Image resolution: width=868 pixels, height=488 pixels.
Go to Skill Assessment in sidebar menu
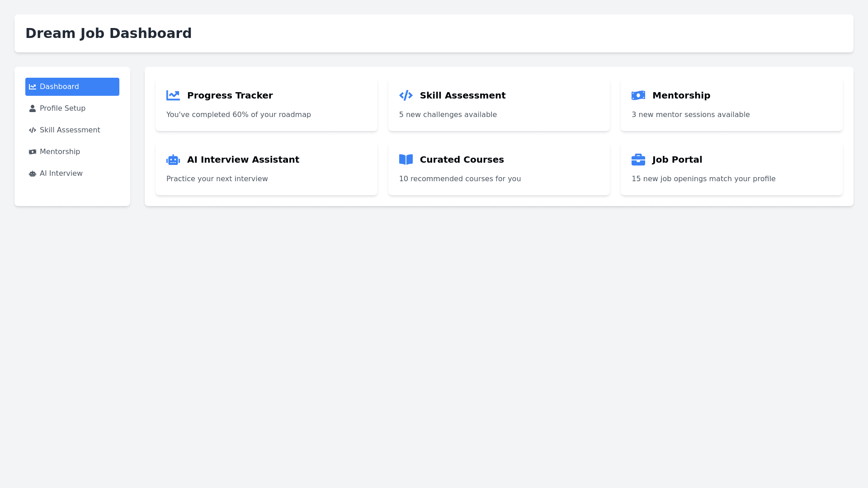click(70, 130)
